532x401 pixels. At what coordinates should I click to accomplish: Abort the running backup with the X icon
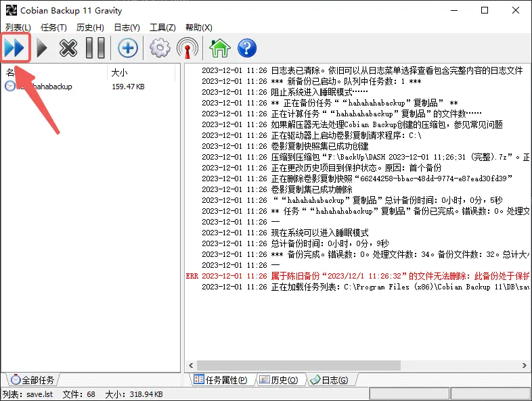[68, 48]
